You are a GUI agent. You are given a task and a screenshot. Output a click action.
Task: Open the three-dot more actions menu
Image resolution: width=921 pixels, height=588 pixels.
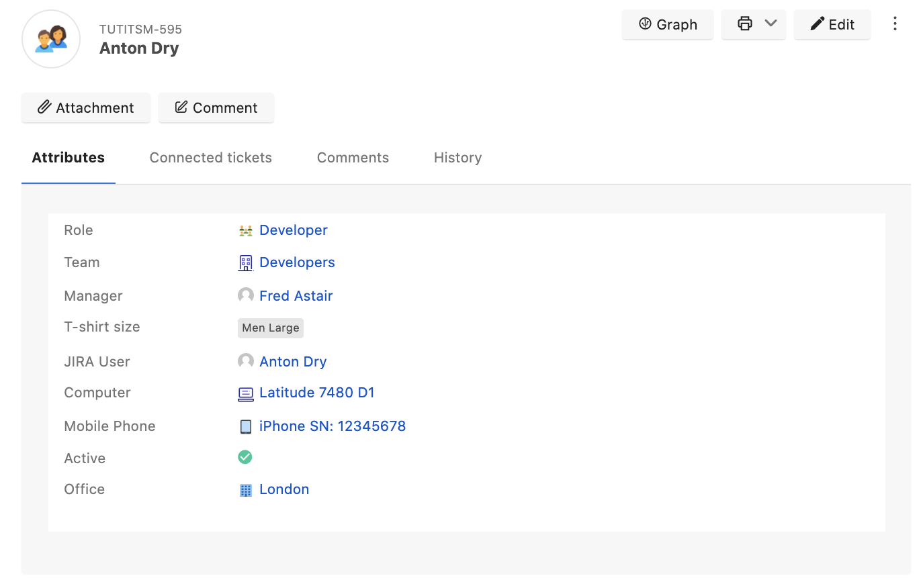(895, 24)
